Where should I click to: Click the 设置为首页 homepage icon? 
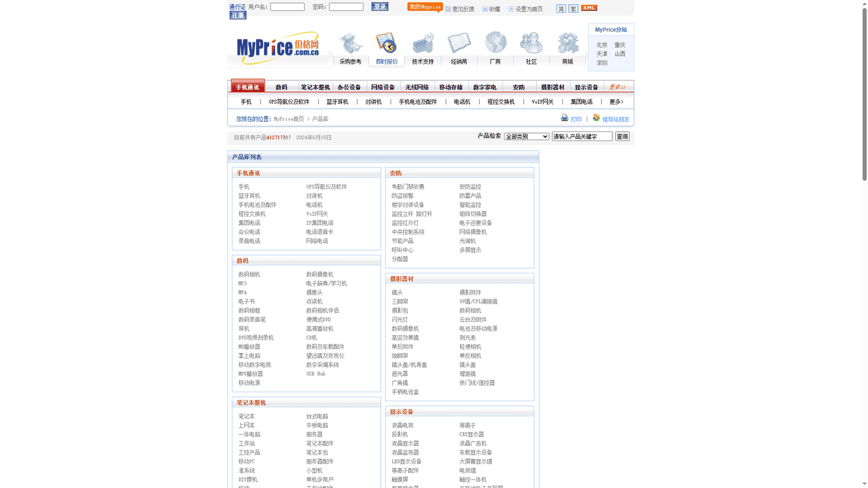pyautogui.click(x=511, y=9)
